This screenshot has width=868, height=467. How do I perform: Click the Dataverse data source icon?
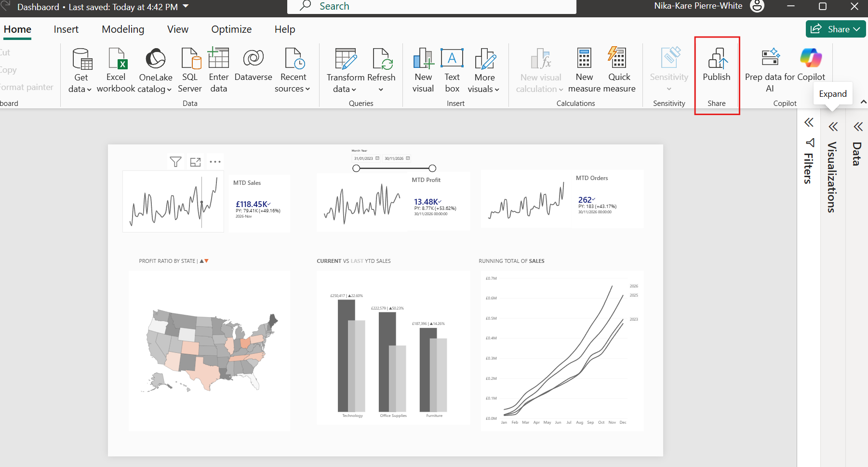[254, 58]
